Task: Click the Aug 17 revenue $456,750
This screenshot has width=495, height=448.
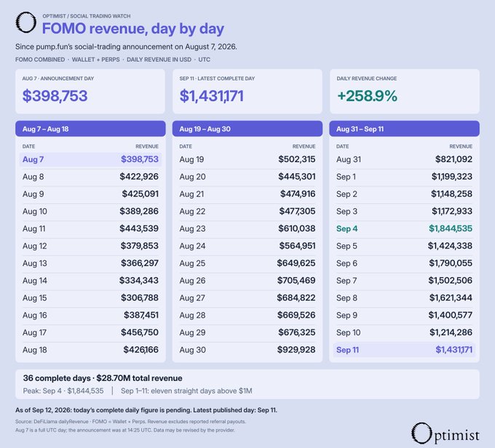Action: pyautogui.click(x=140, y=332)
